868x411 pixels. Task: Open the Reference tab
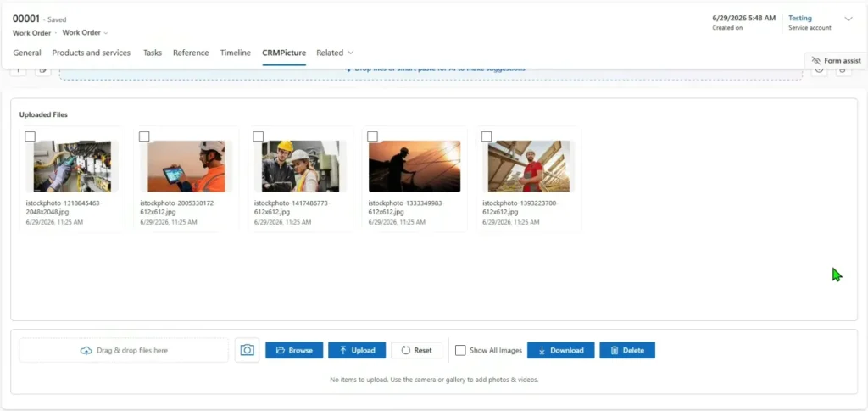click(x=191, y=53)
